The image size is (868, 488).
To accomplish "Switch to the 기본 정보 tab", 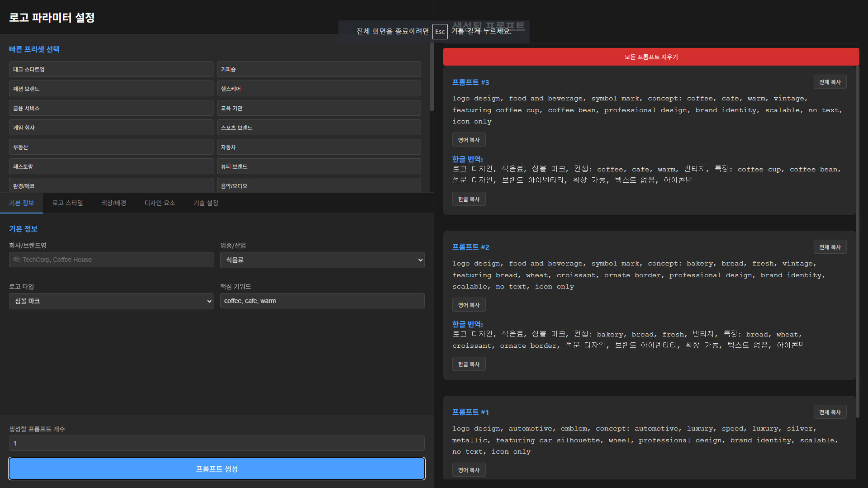I will click(21, 203).
